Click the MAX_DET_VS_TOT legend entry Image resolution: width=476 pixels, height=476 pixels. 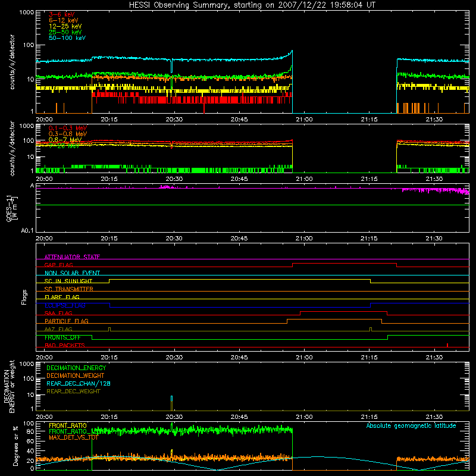pyautogui.click(x=74, y=437)
